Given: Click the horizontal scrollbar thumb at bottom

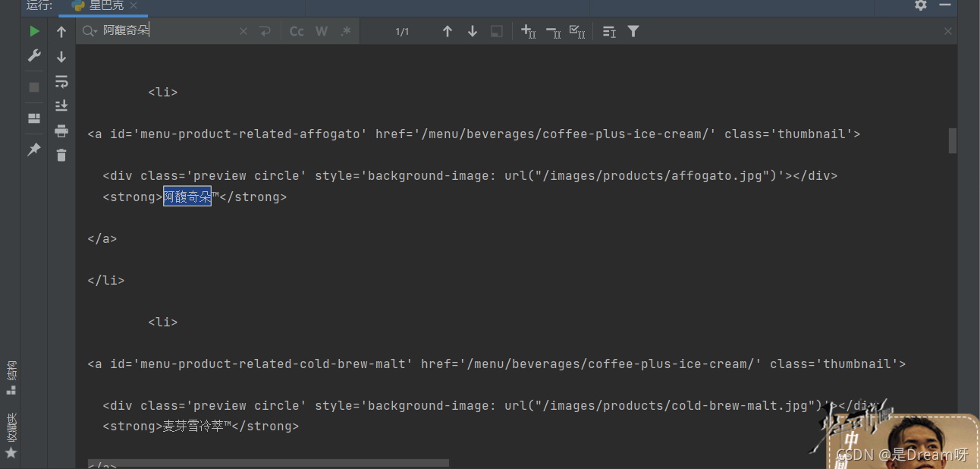Looking at the screenshot, I should point(269,462).
